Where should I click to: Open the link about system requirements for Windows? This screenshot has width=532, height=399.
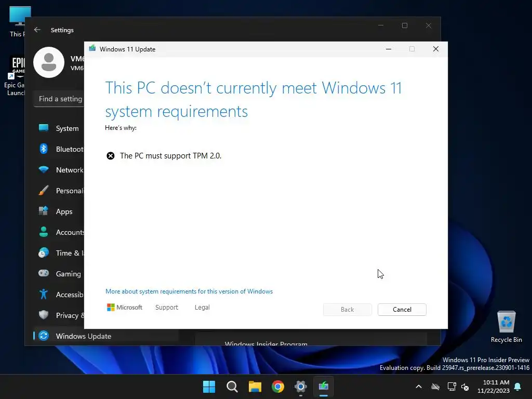point(189,291)
